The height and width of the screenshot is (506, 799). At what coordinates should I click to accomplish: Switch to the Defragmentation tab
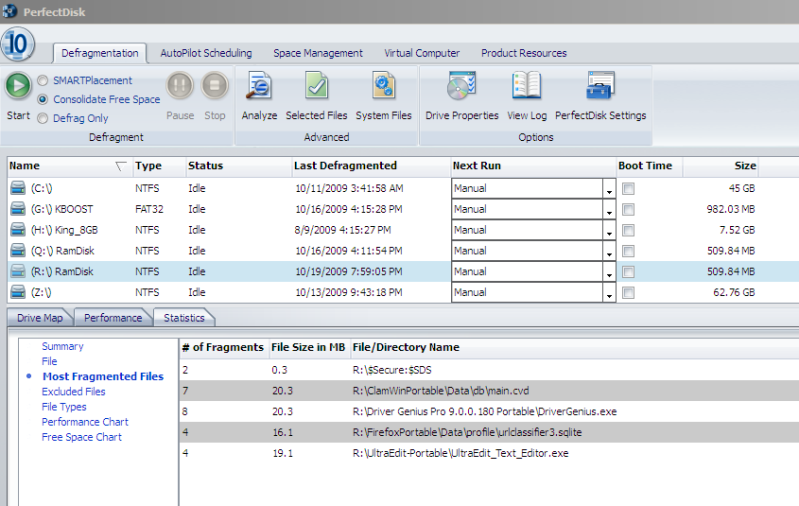pos(100,53)
